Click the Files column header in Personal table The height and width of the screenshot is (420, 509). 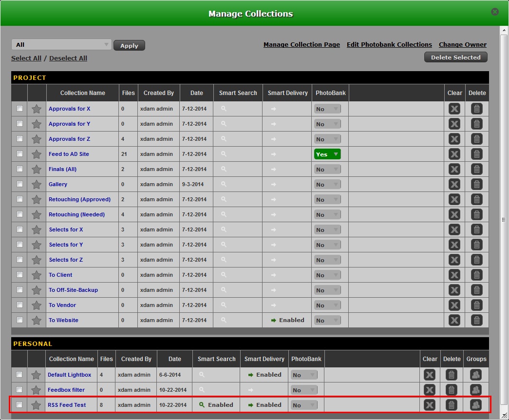(106, 359)
